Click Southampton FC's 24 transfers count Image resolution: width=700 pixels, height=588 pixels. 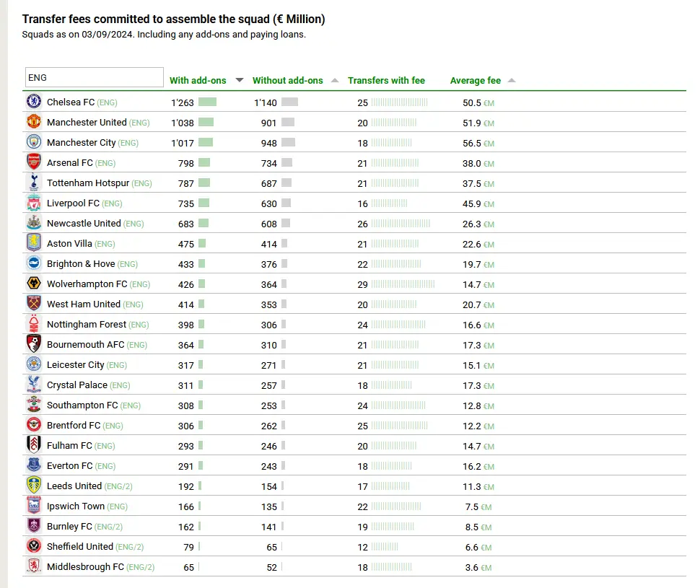362,406
